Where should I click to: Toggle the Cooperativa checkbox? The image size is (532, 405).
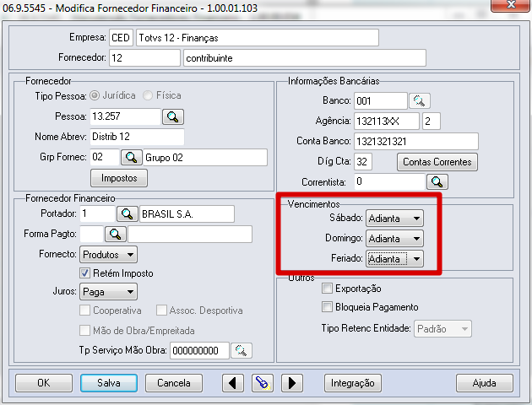[x=84, y=310]
